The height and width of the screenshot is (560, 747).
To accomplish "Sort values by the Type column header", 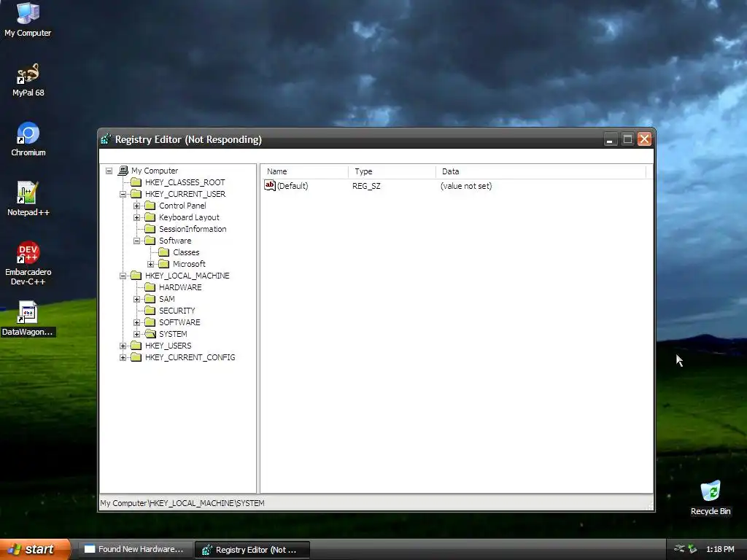I will pos(392,171).
